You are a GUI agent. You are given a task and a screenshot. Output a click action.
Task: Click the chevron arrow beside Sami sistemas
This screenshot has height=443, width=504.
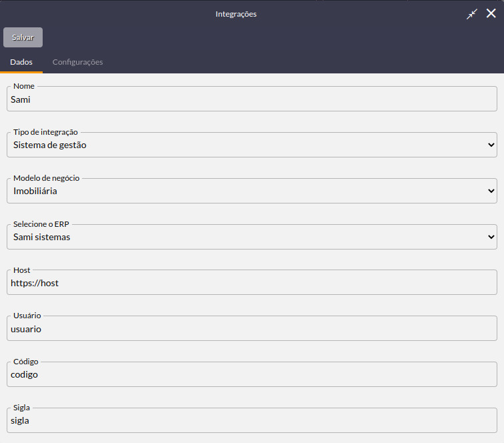tap(491, 237)
